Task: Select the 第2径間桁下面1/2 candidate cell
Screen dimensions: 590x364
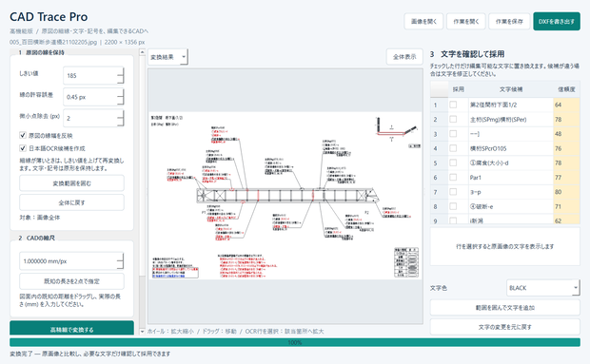Action: pyautogui.click(x=511, y=105)
